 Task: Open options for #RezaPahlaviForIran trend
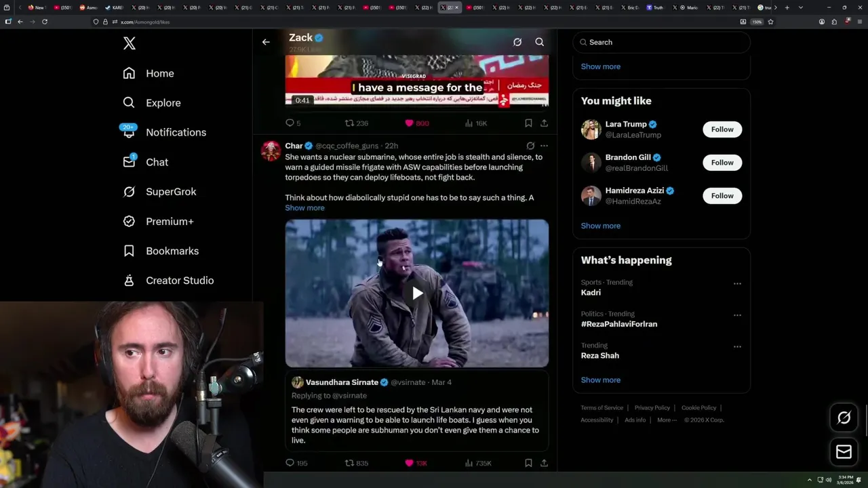click(737, 315)
